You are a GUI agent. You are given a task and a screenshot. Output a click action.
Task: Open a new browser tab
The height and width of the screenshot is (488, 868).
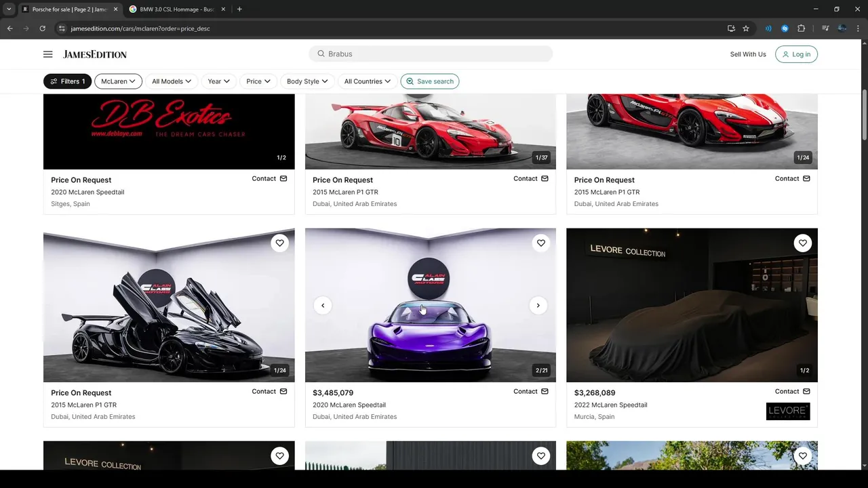[239, 9]
